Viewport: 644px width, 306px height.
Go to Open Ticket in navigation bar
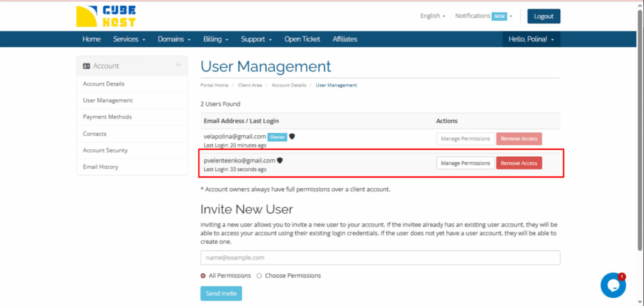pyautogui.click(x=302, y=39)
